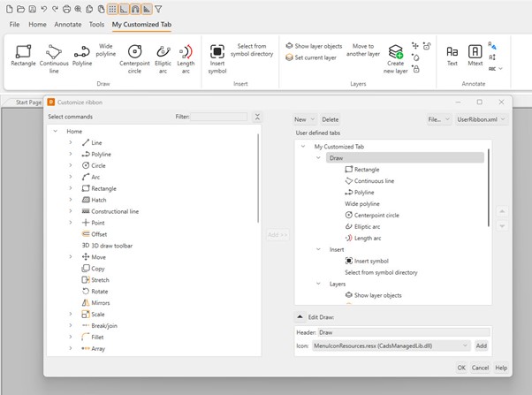Expand the Hatch command tree node
532x395 pixels.
coord(71,200)
